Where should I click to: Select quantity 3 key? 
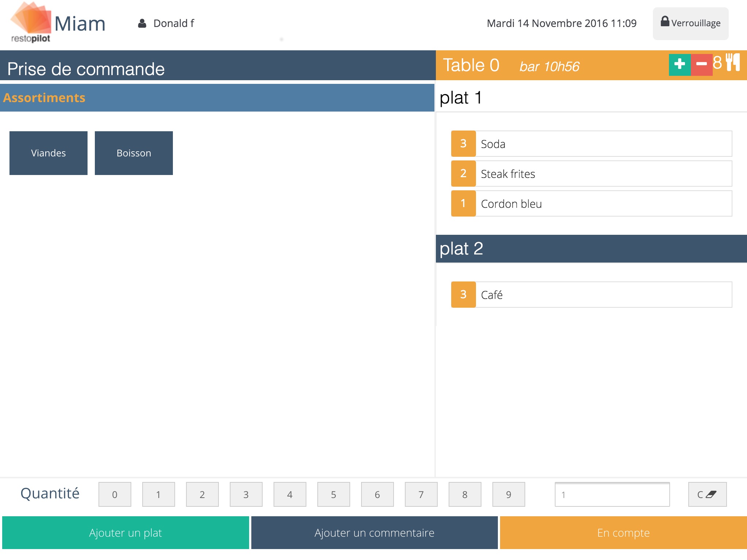pyautogui.click(x=246, y=494)
